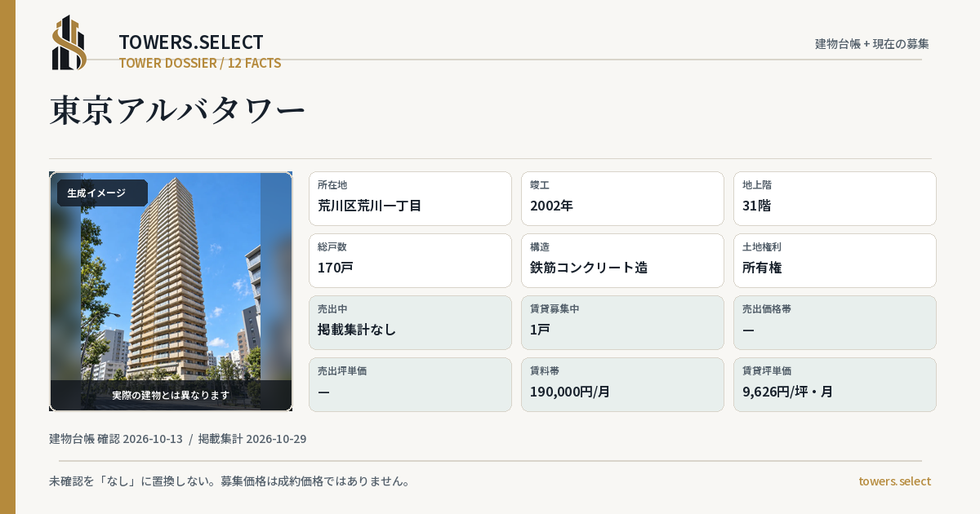Screen dimensions: 980x514
Task: Click the 賃貸募集中 1戸 card
Action: [622, 322]
